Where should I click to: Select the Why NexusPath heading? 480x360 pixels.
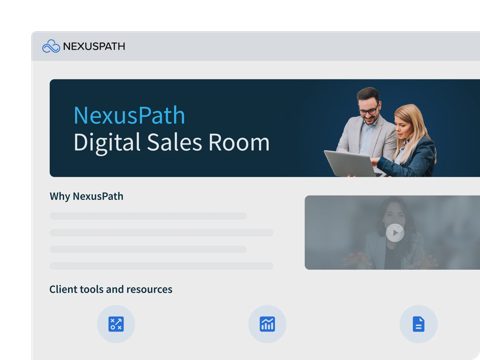[x=86, y=196]
